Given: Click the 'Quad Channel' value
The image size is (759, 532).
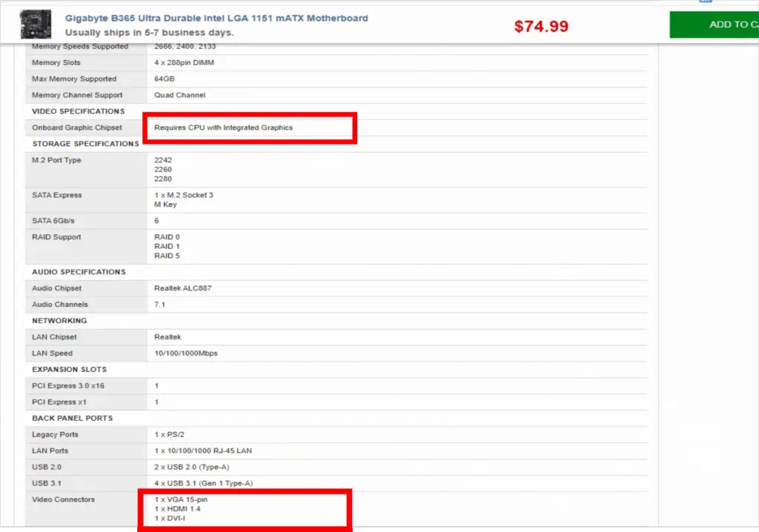Looking at the screenshot, I should pyautogui.click(x=179, y=95).
